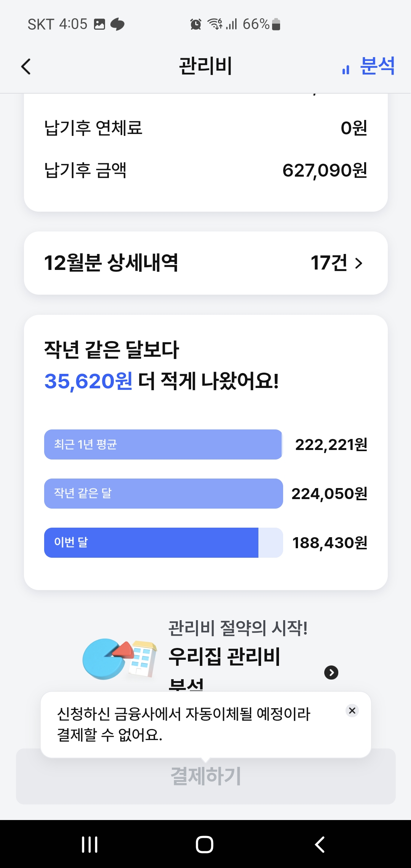Tap Android recent apps icon
The height and width of the screenshot is (868, 411).
pyautogui.click(x=90, y=844)
